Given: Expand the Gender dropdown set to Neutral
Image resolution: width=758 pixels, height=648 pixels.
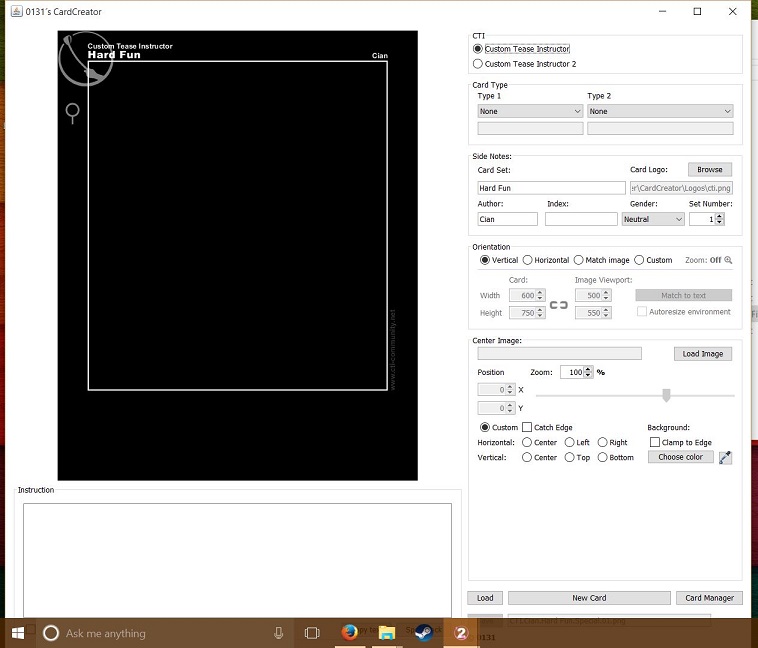Looking at the screenshot, I should pos(653,219).
